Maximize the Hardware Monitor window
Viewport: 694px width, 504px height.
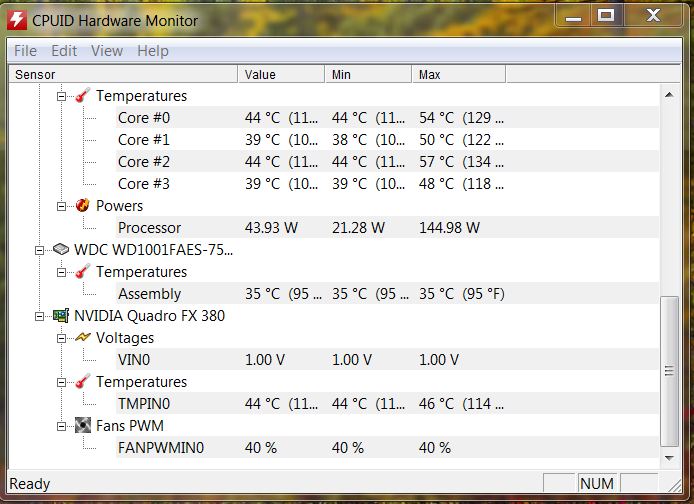point(605,16)
